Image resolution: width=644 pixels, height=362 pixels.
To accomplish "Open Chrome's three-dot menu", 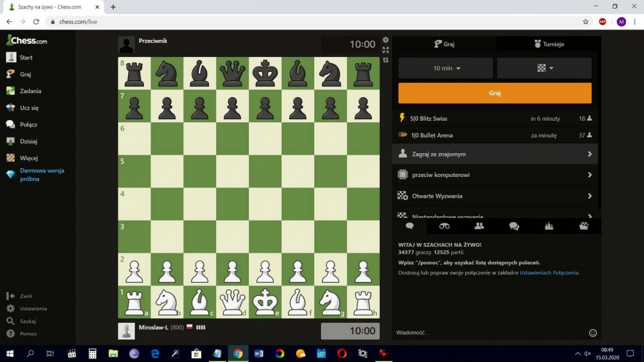I will pos(635,21).
